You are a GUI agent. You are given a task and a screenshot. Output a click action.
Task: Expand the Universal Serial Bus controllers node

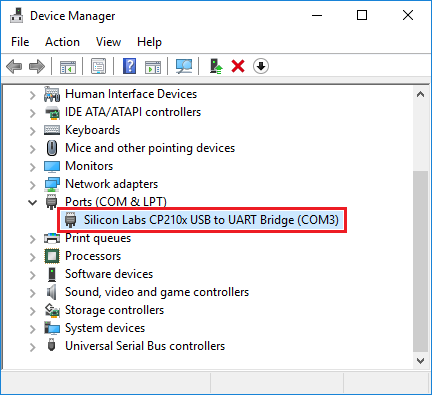32,347
